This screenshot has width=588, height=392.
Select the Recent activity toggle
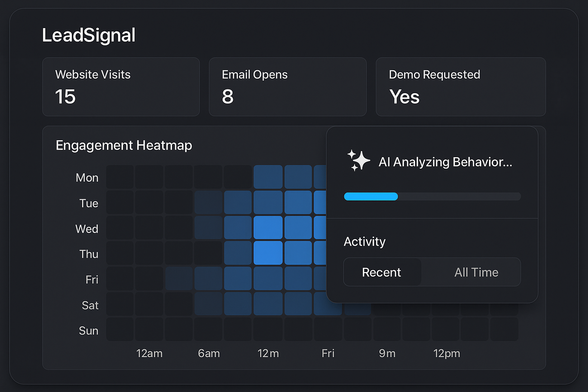point(382,272)
